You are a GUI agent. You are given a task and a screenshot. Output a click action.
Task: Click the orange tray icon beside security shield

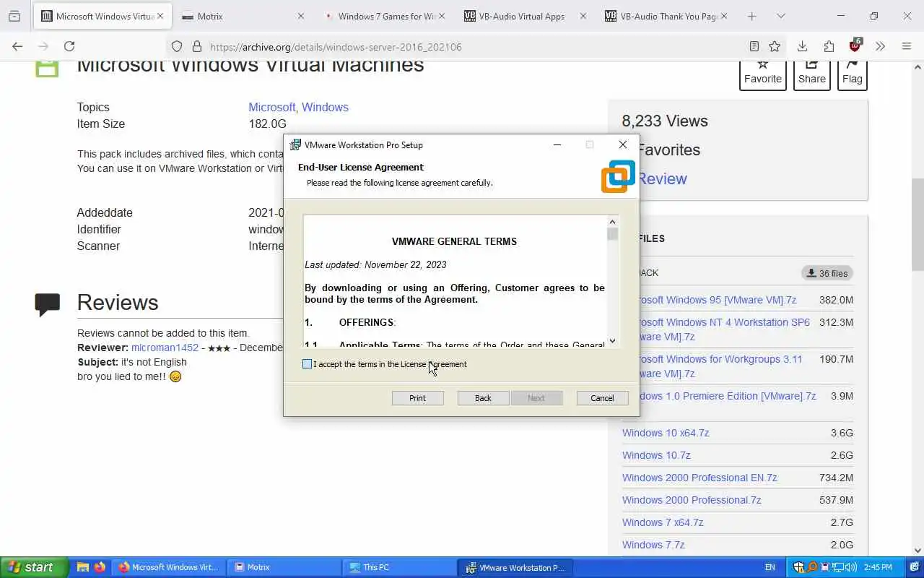coord(812,567)
